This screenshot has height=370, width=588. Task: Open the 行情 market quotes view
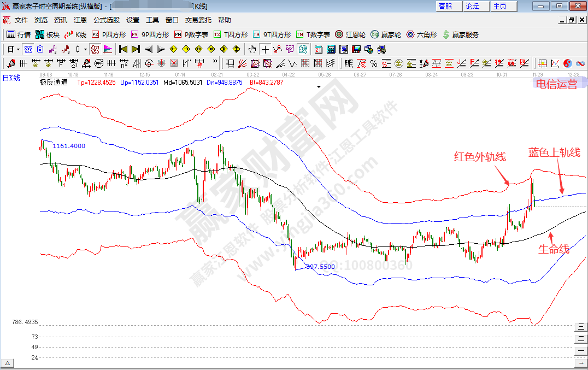pos(19,34)
